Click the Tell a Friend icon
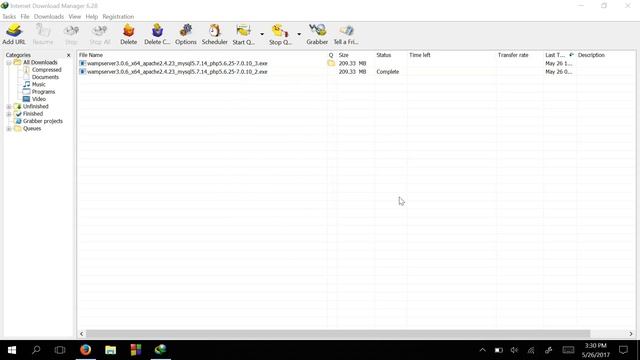 click(346, 34)
